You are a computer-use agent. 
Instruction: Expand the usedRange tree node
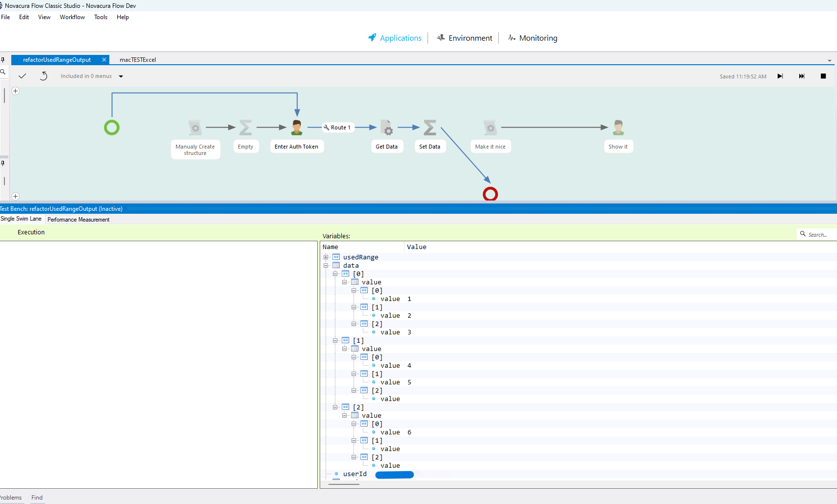coord(326,257)
